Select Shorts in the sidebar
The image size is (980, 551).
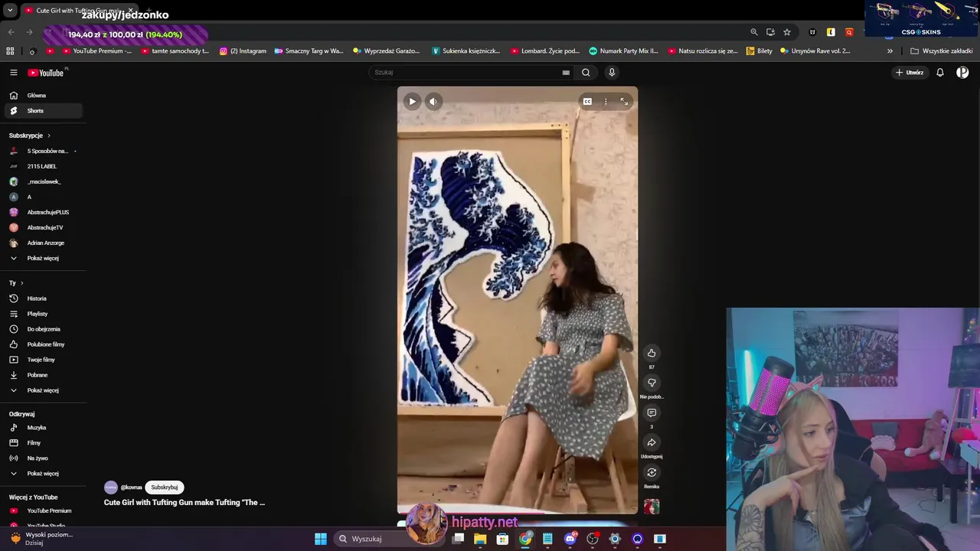pos(44,111)
